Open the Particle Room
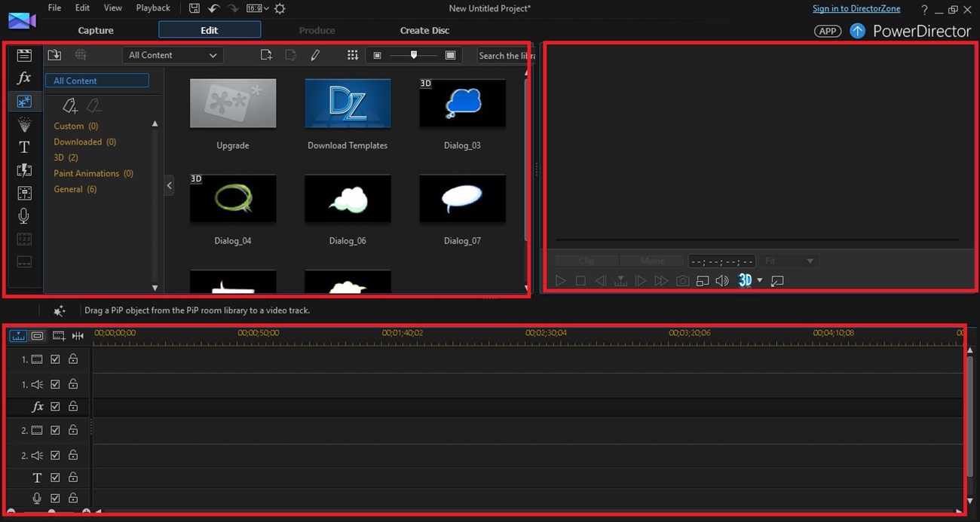This screenshot has width=980, height=522. [x=24, y=124]
